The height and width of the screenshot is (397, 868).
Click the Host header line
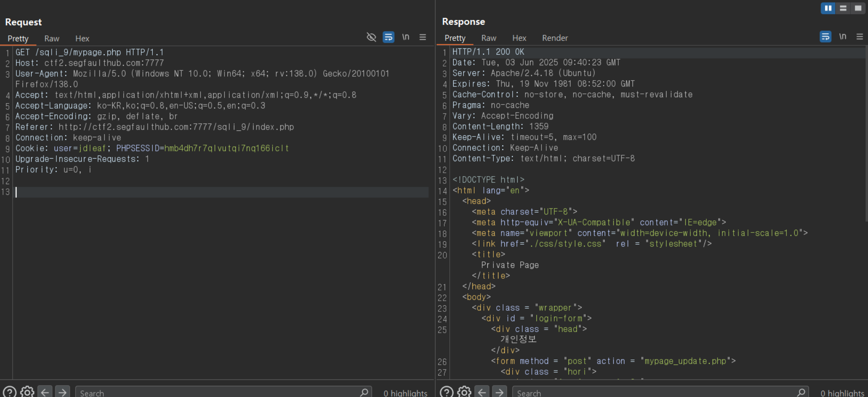click(x=90, y=63)
